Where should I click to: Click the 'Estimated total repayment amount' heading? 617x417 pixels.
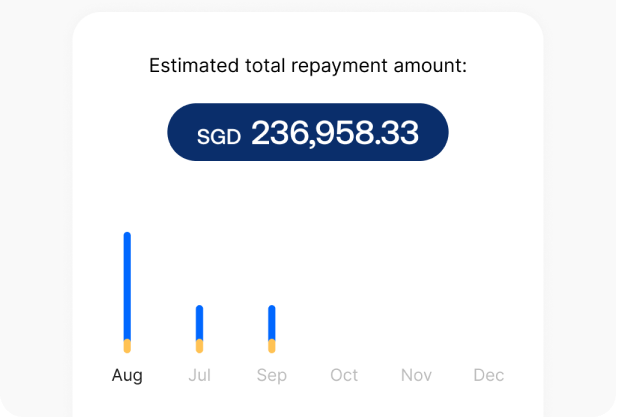[x=308, y=66]
